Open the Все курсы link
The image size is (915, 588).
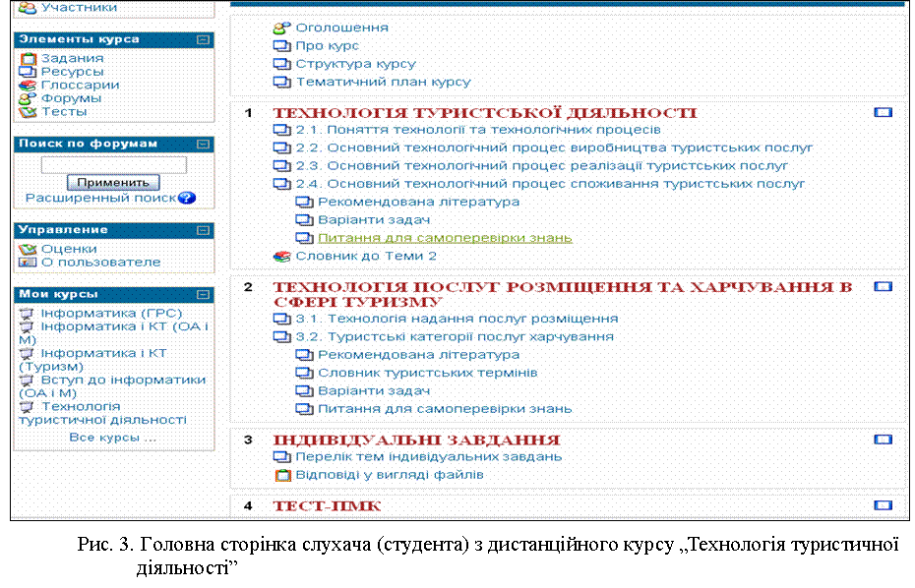pos(112,438)
